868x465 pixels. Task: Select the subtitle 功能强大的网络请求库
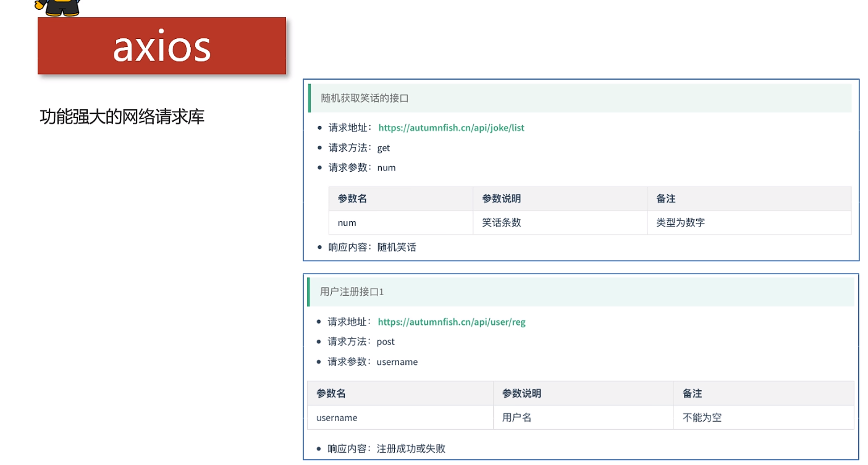122,117
